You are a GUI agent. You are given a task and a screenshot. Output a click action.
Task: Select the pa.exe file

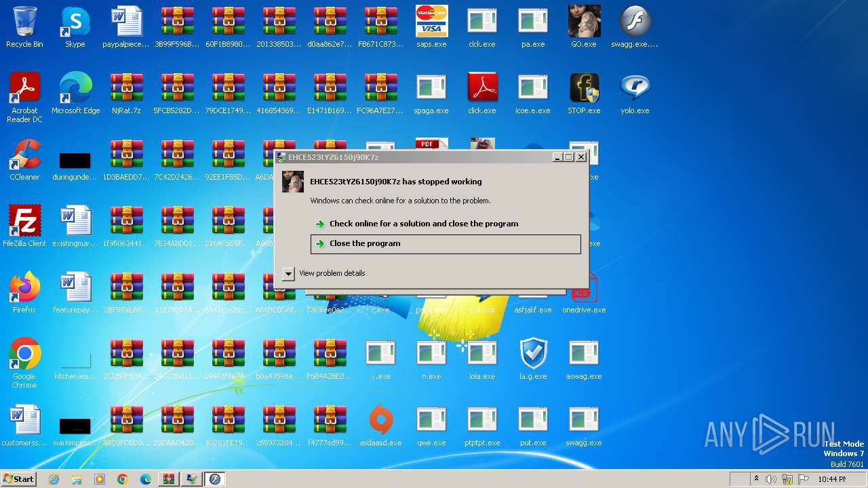(533, 27)
